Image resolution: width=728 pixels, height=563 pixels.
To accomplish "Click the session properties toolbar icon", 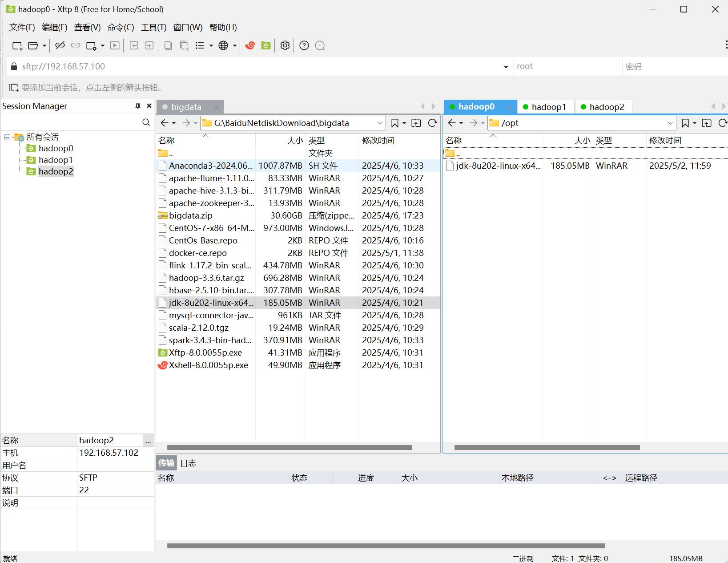I will tap(91, 45).
